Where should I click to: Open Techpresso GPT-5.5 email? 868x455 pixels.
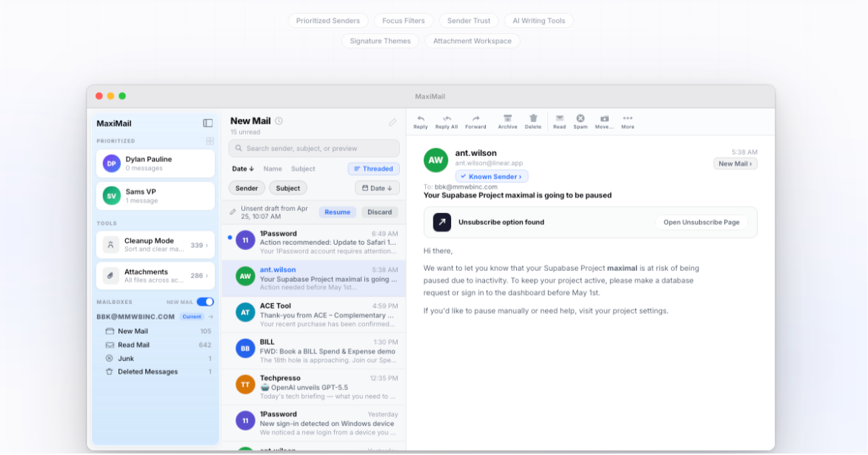coord(314,387)
